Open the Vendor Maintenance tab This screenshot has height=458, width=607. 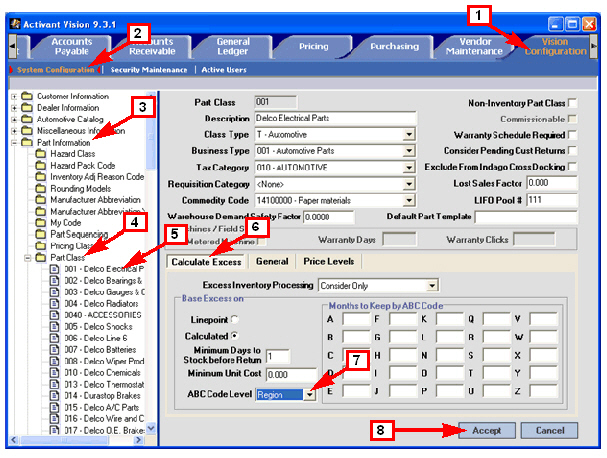pos(475,46)
